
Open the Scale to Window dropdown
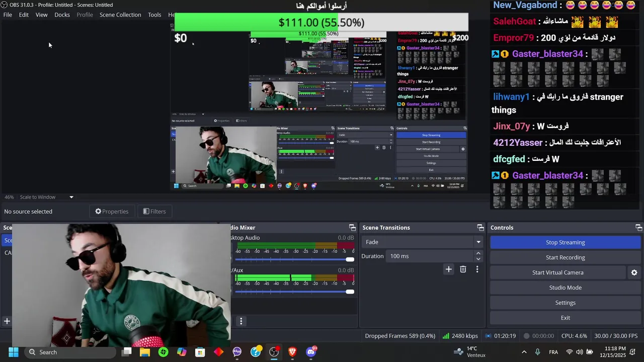(x=46, y=197)
